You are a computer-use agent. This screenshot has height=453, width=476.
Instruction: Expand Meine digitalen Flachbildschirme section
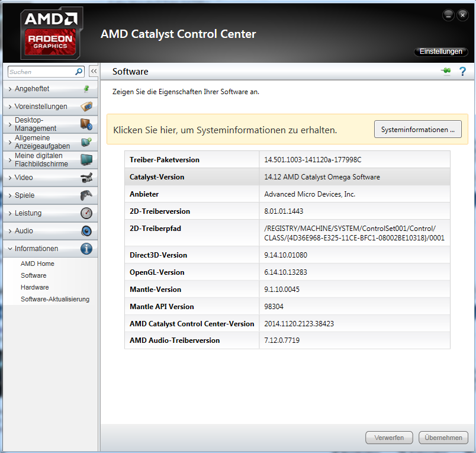click(x=50, y=160)
